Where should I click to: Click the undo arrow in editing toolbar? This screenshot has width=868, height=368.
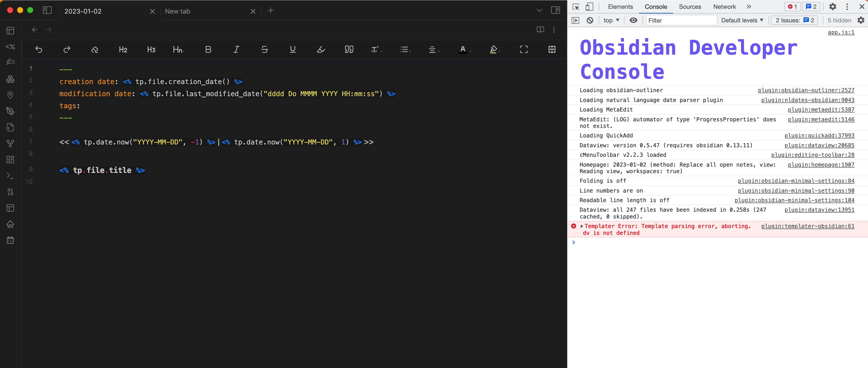click(x=39, y=50)
